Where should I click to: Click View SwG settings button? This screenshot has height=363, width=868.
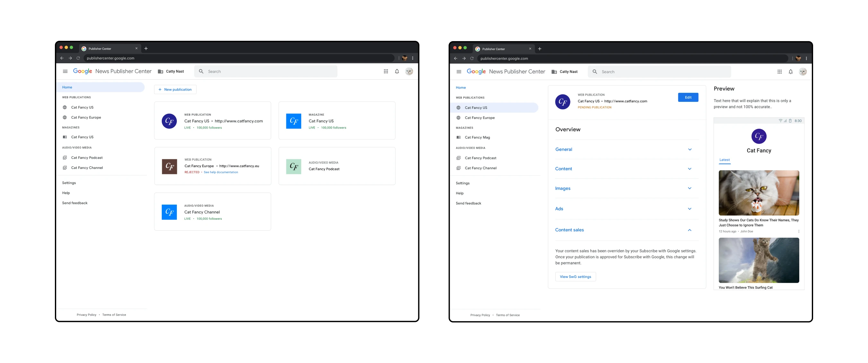pyautogui.click(x=575, y=277)
